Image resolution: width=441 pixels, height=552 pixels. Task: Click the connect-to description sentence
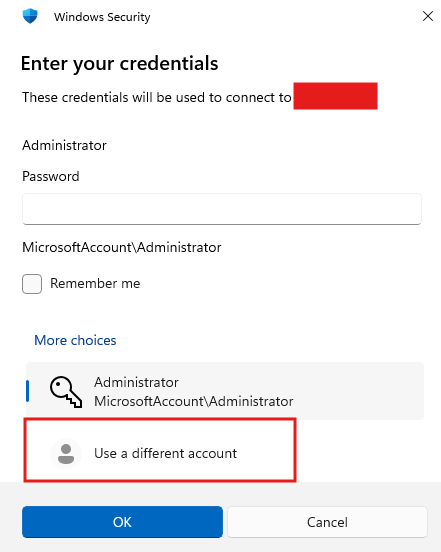157,98
